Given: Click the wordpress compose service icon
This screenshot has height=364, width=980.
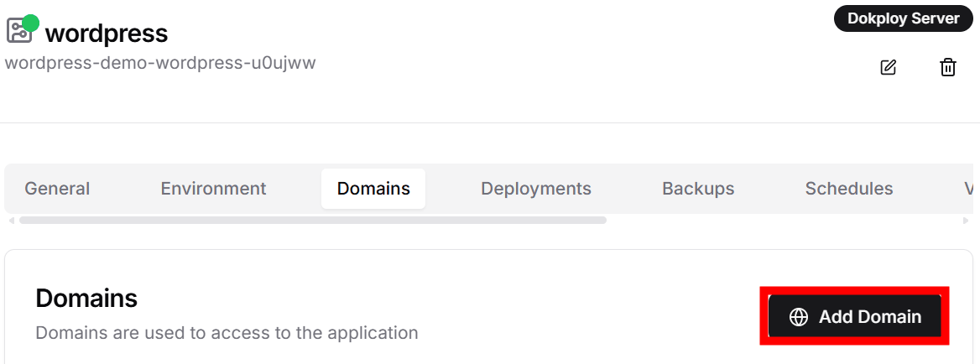Looking at the screenshot, I should pos(18,31).
